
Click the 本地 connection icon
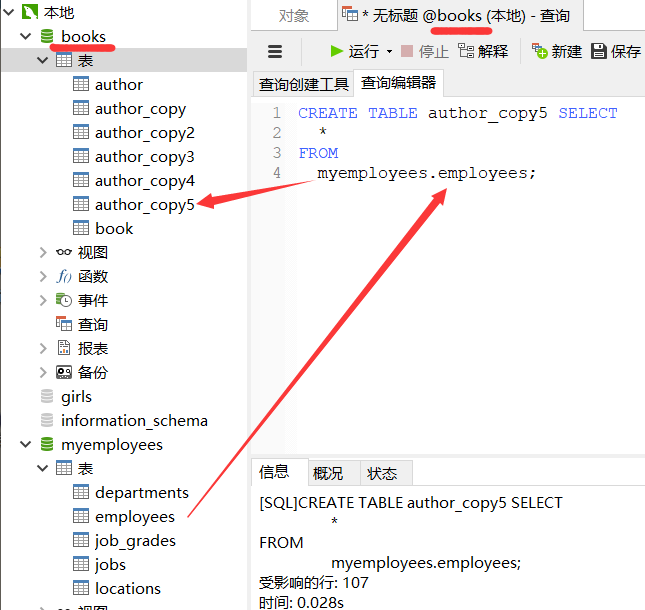pyautogui.click(x=30, y=12)
